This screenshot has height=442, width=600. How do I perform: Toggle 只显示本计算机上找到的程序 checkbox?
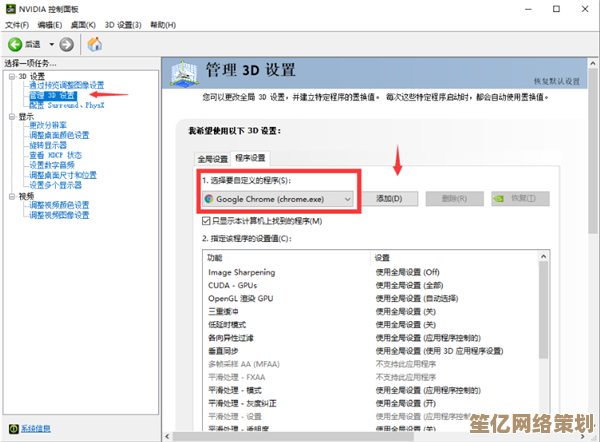click(x=207, y=220)
